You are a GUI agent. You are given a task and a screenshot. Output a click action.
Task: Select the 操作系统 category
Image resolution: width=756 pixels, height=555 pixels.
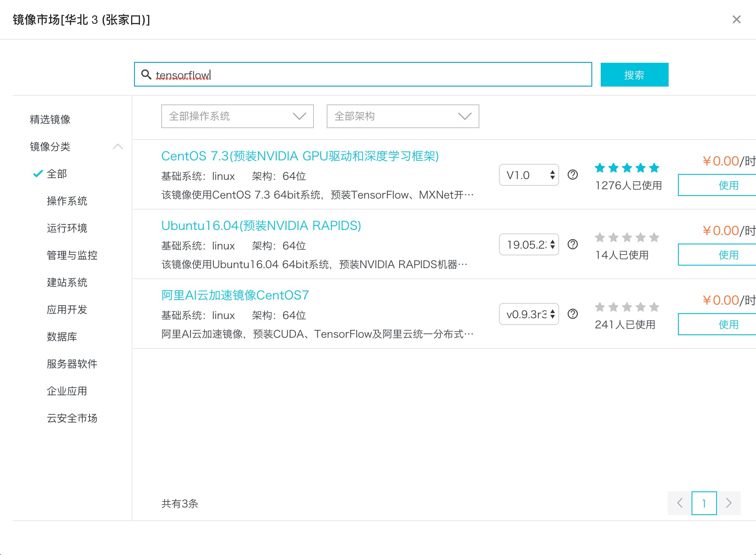[x=67, y=201]
